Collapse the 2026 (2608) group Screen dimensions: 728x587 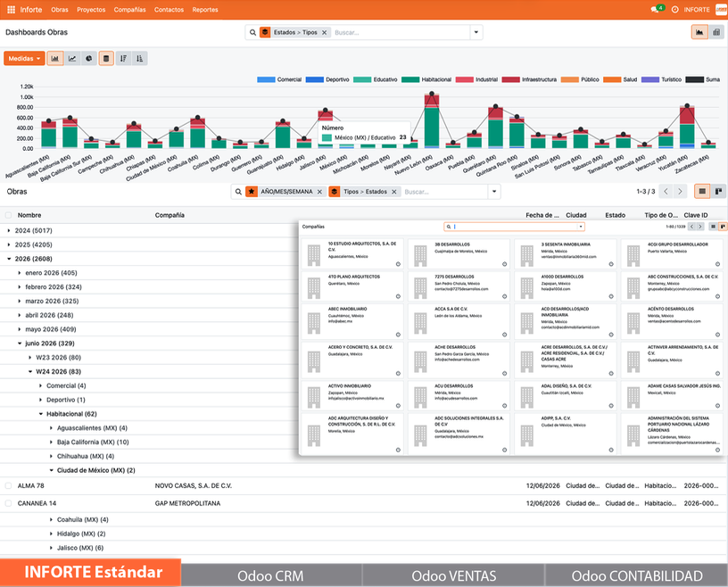coord(33,259)
